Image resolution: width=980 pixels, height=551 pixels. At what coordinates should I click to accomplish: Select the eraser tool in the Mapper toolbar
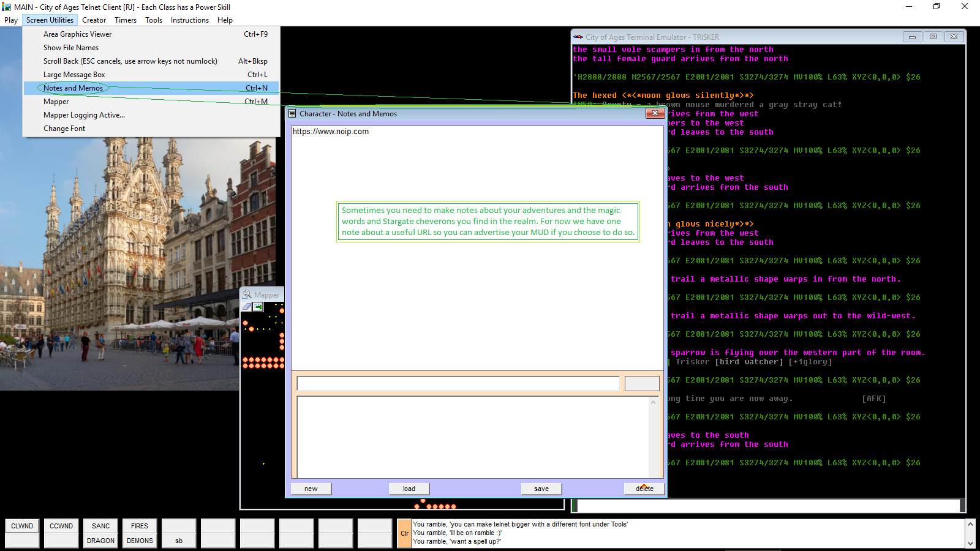246,307
